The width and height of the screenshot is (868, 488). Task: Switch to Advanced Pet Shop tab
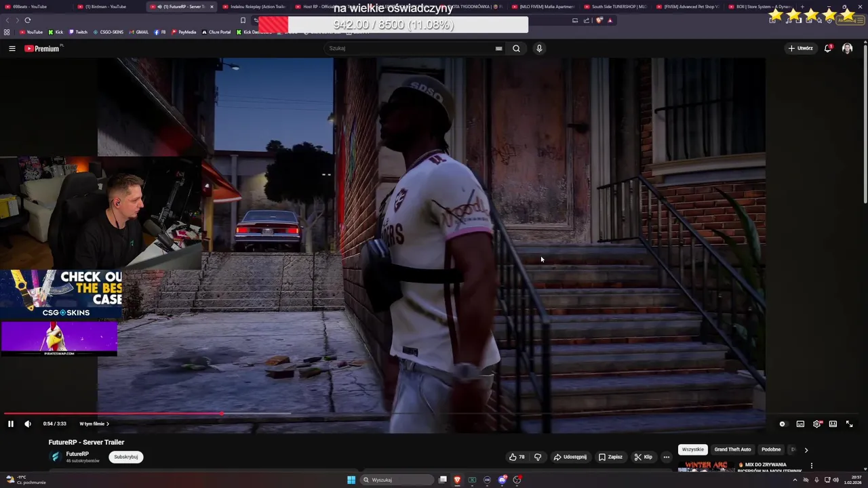[688, 7]
